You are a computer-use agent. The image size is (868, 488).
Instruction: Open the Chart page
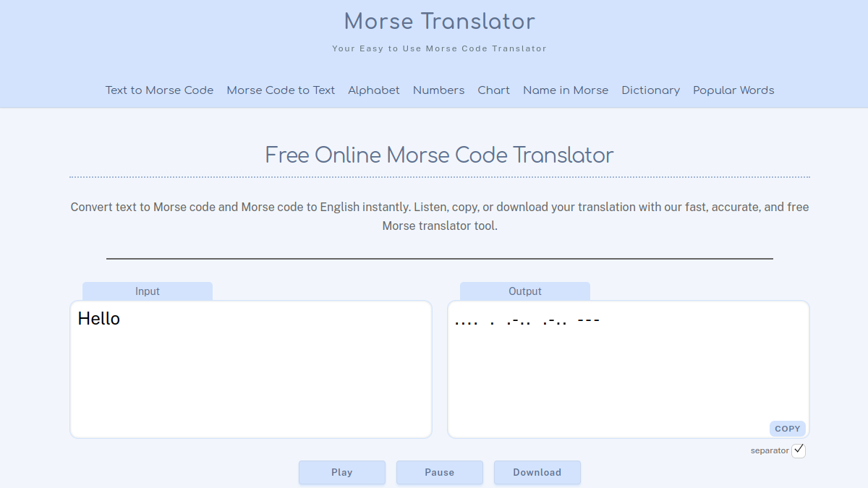(493, 90)
